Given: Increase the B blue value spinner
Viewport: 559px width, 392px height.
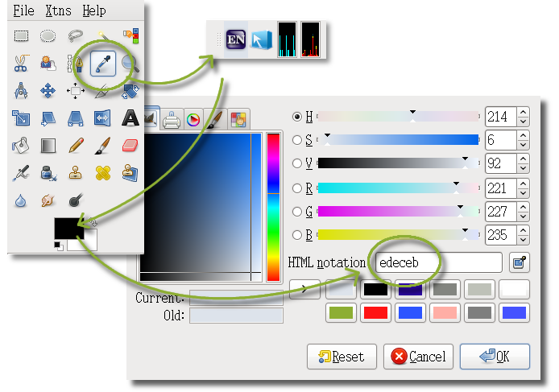Looking at the screenshot, I should (524, 230).
